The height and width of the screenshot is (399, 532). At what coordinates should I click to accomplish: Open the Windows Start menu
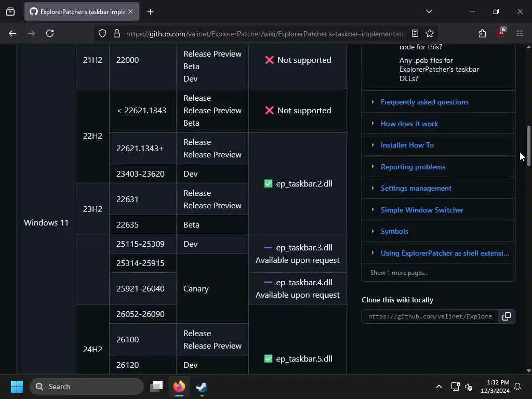(17, 387)
